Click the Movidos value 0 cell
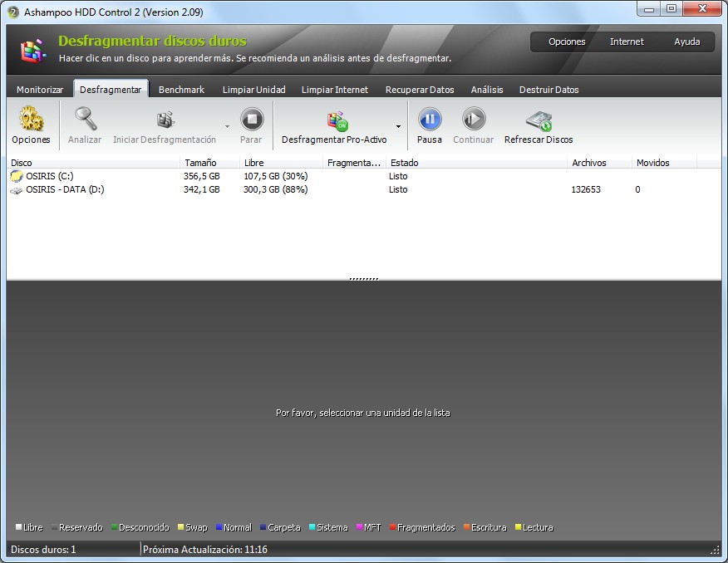The height and width of the screenshot is (563, 728). 638,189
